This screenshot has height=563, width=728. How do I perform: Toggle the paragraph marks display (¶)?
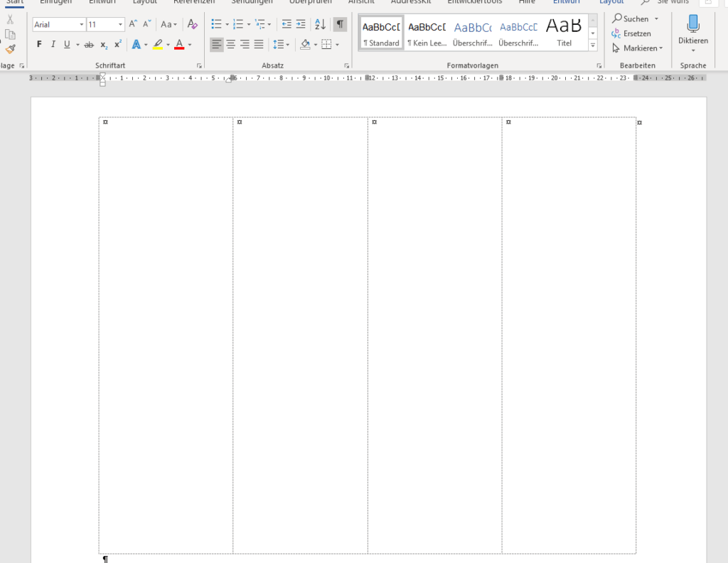pyautogui.click(x=341, y=25)
